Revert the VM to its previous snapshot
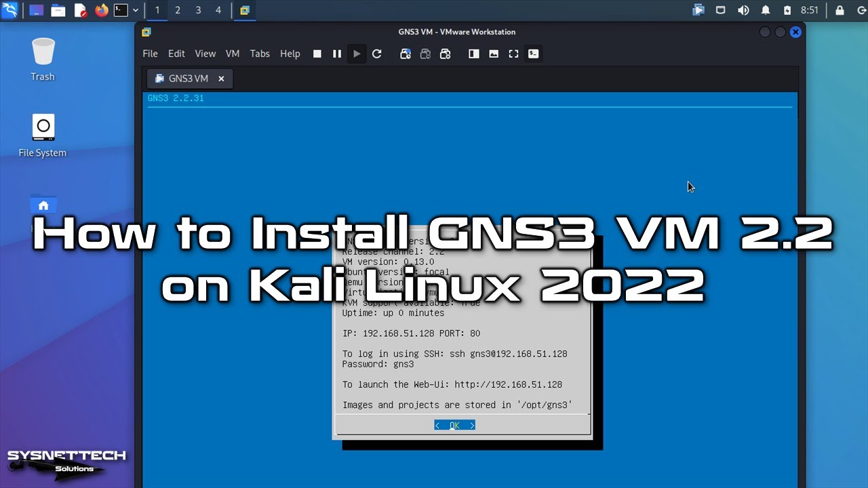This screenshot has height=488, width=868. click(x=425, y=54)
